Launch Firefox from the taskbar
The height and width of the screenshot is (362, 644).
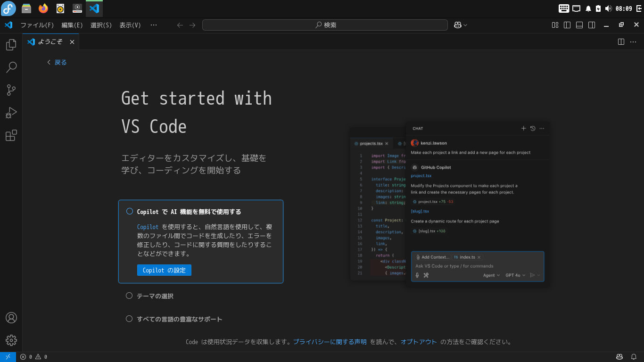click(x=43, y=8)
